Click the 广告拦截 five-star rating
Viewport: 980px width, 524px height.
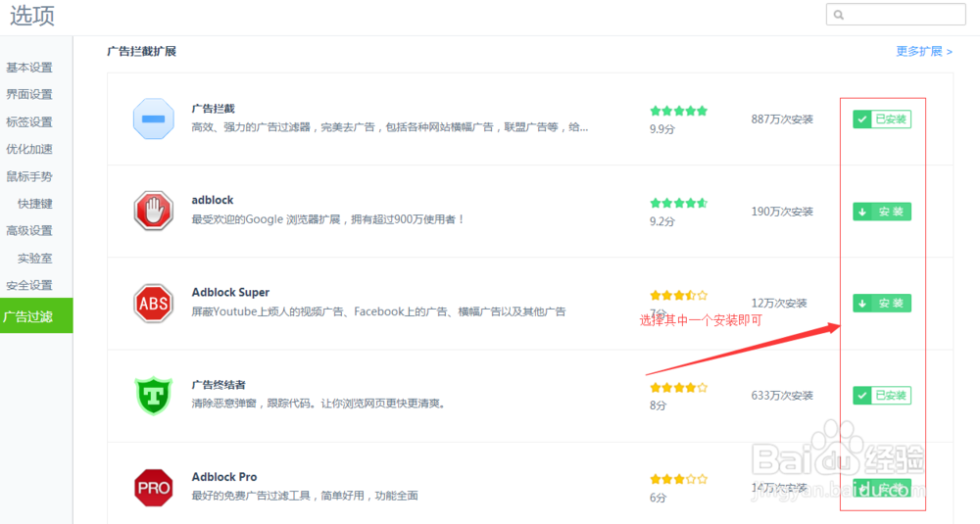[x=679, y=112]
